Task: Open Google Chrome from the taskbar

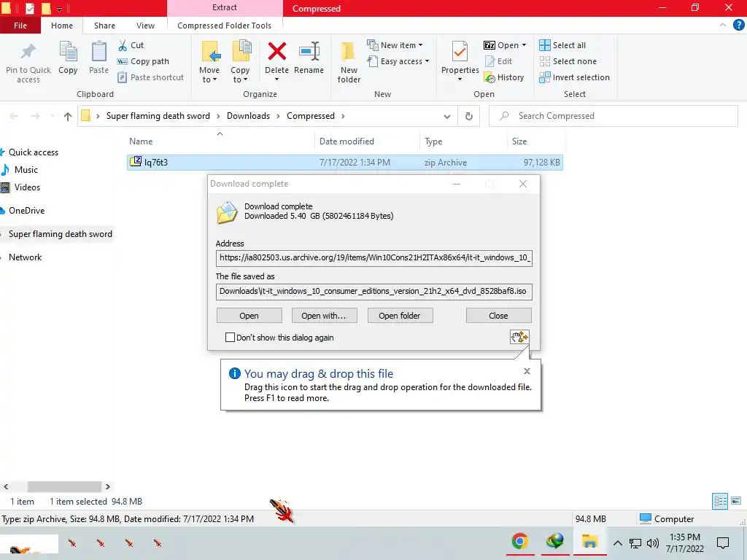Action: (x=519, y=542)
